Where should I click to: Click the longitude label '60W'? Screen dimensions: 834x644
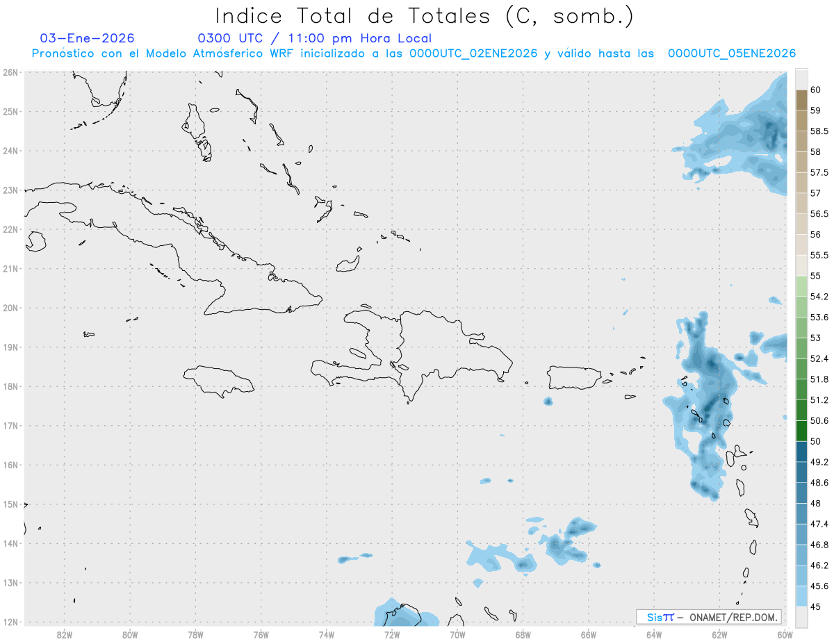[785, 635]
